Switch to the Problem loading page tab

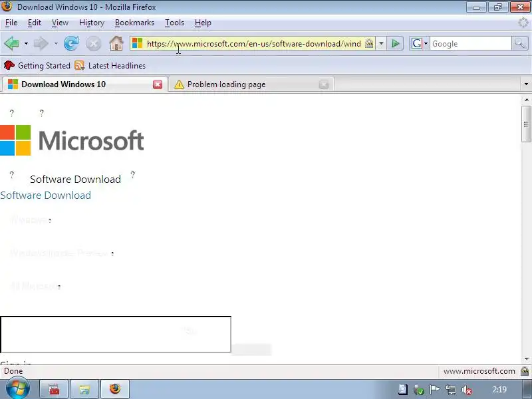[251, 84]
